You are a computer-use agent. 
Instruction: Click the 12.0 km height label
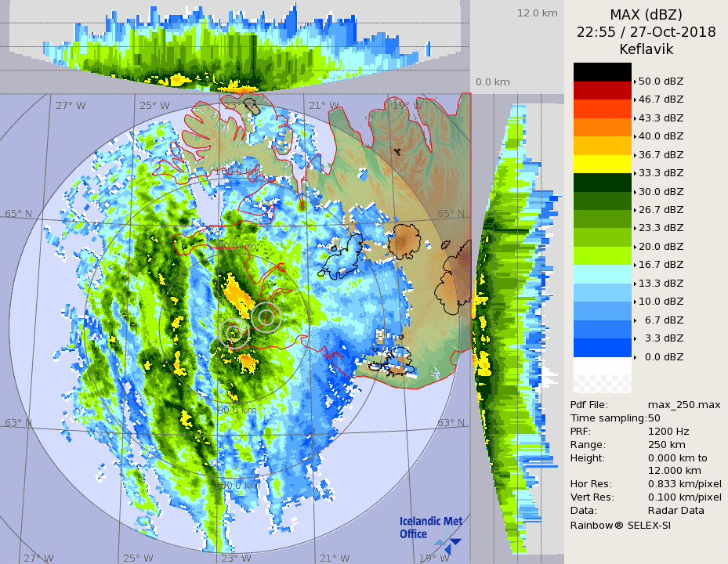tap(537, 13)
